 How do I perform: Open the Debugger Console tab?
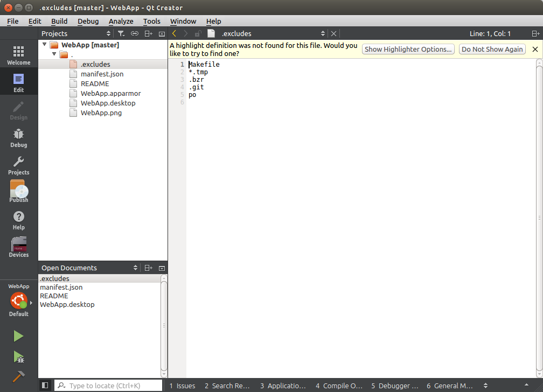tap(395, 386)
